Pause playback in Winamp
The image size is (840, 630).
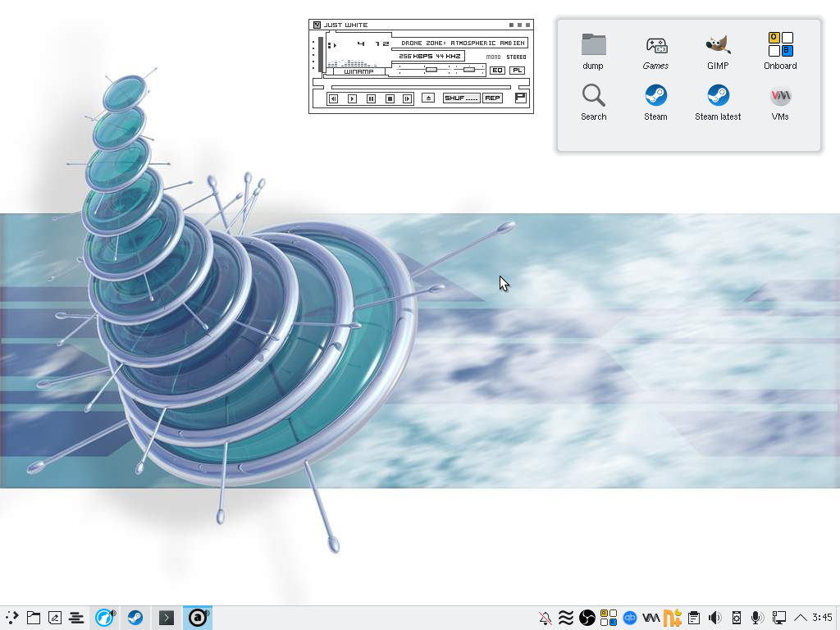pyautogui.click(x=371, y=98)
